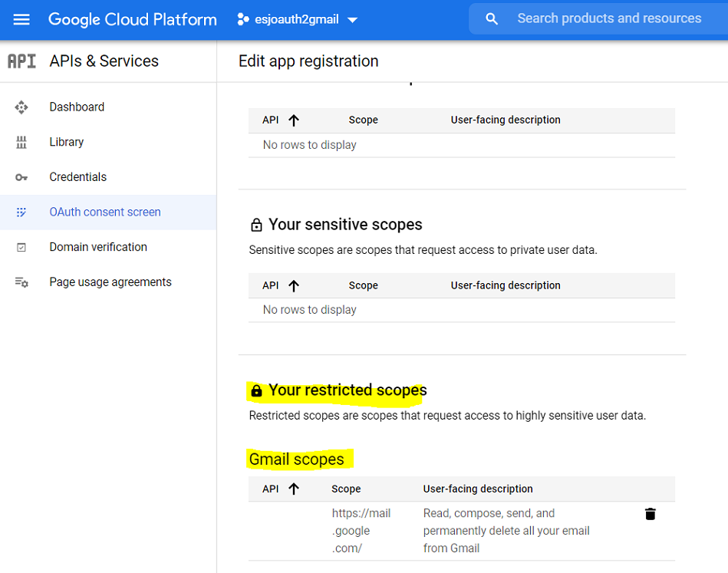Click the Dashboard icon in sidebar
Viewport: 728px width, 573px height.
[21, 107]
